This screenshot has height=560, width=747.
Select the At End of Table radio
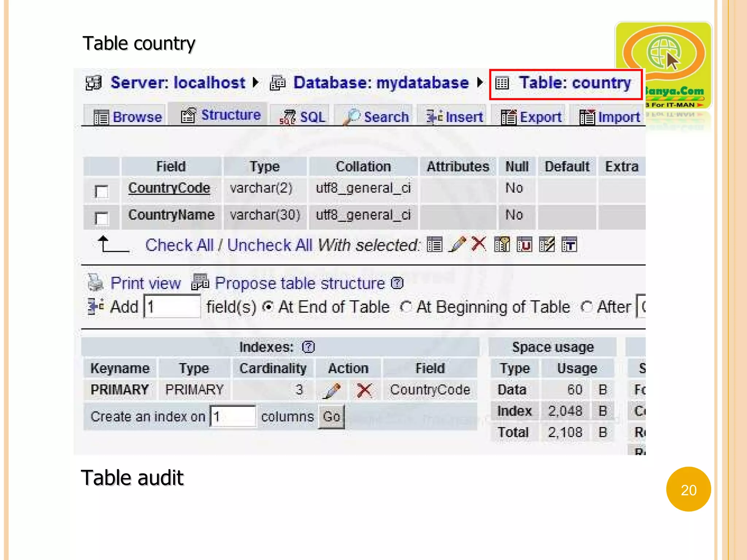tap(268, 307)
